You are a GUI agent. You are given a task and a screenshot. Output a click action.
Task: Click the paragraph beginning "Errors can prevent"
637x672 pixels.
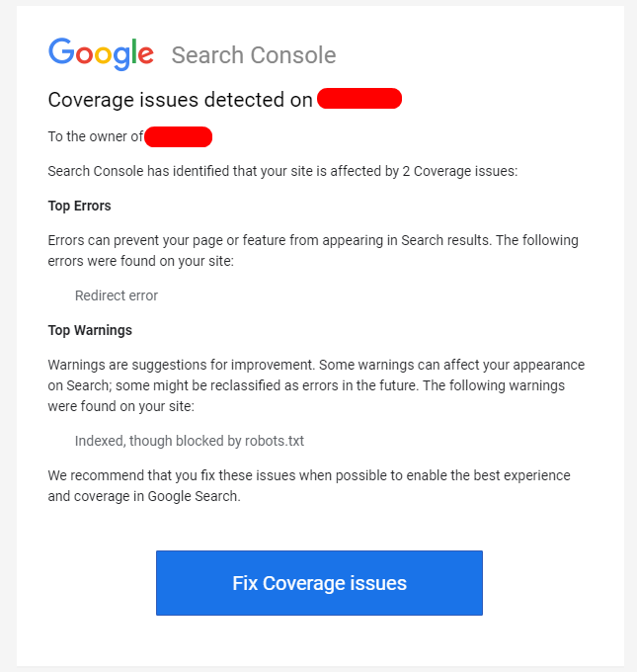313,251
